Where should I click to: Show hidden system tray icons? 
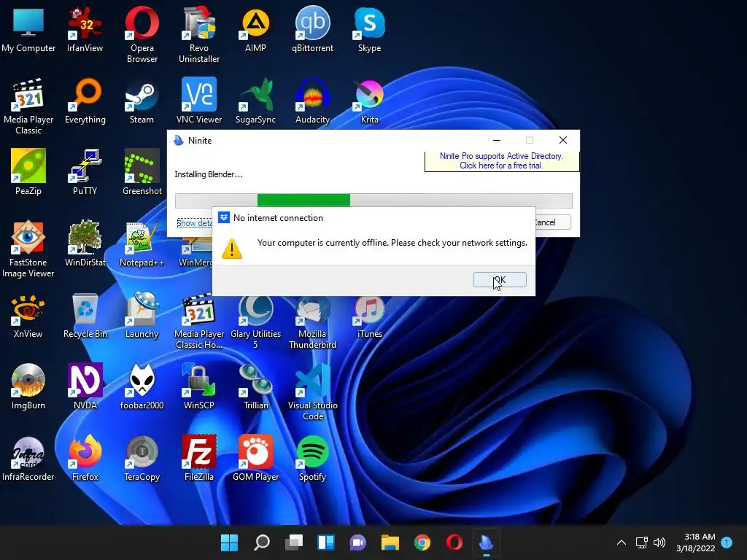pos(622,542)
